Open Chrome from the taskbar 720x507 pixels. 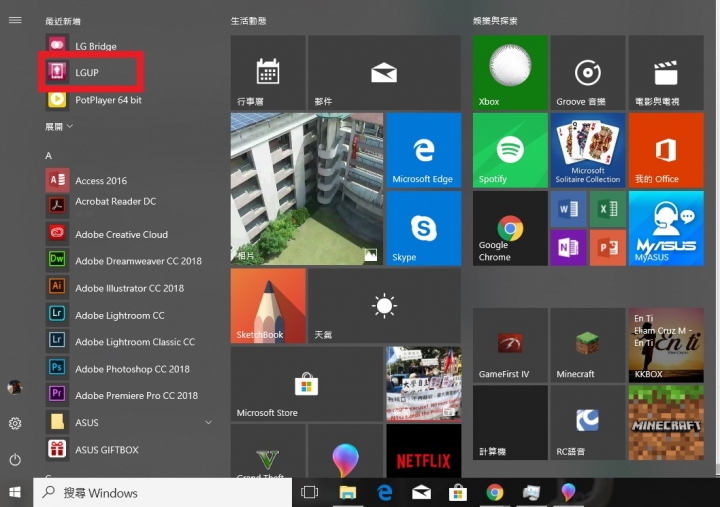point(495,492)
